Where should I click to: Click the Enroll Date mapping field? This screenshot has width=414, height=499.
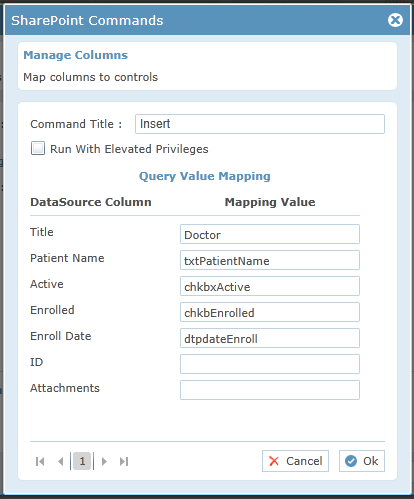pos(270,338)
